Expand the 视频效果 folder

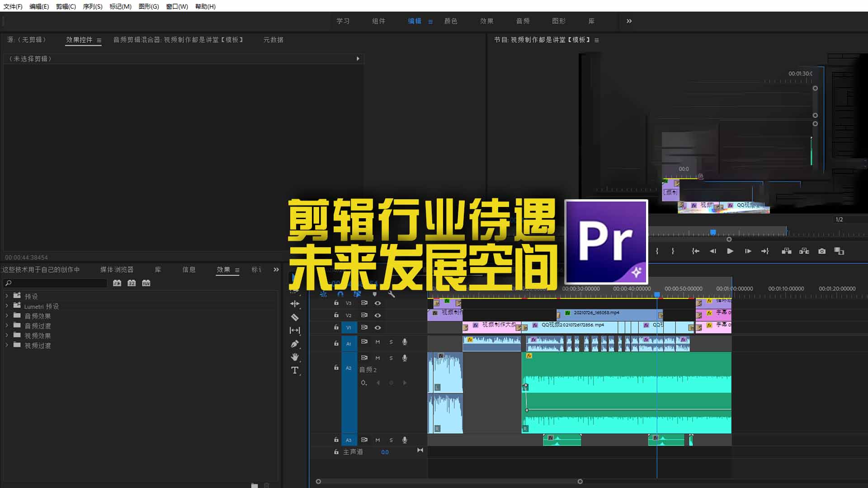(7, 335)
